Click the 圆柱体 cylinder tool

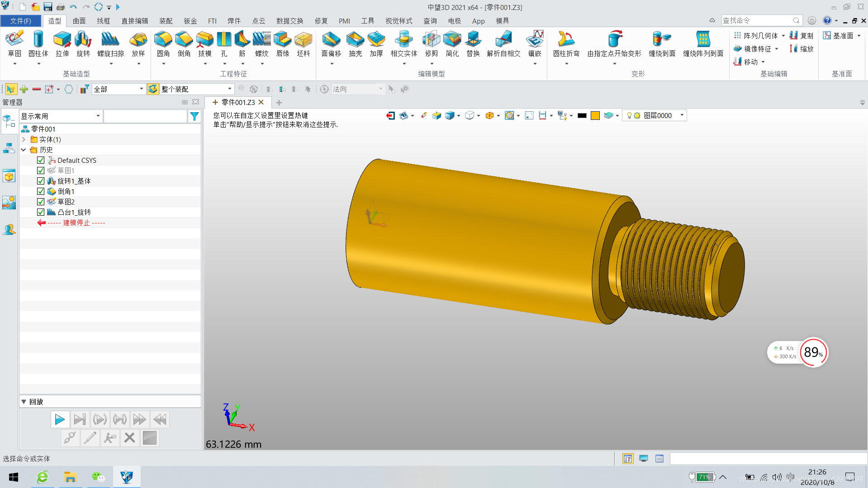(38, 44)
